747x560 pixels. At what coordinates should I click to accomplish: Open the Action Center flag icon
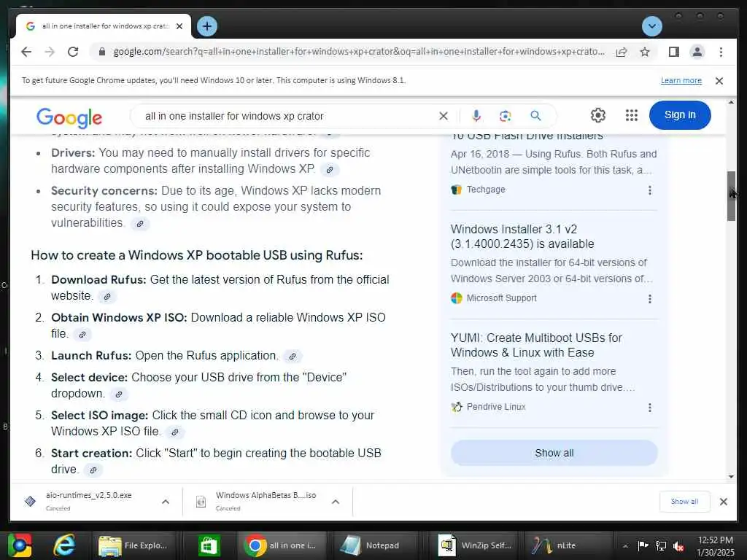(x=643, y=545)
